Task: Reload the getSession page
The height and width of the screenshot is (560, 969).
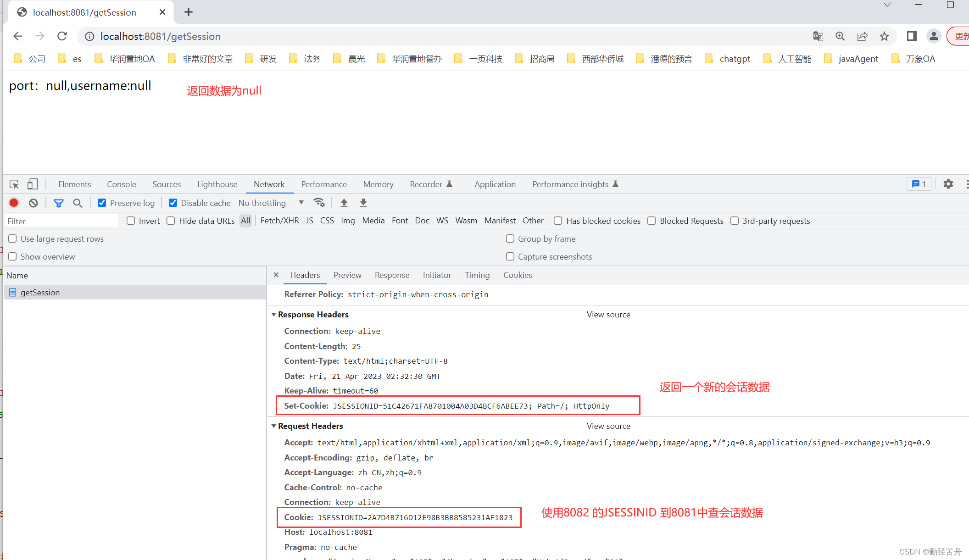Action: point(62,36)
